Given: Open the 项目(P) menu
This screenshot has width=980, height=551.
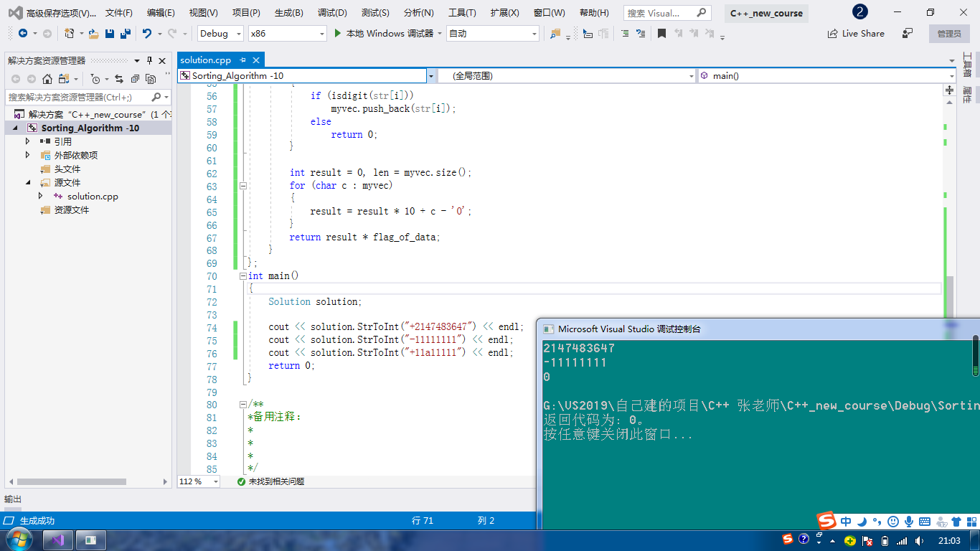Looking at the screenshot, I should (246, 13).
